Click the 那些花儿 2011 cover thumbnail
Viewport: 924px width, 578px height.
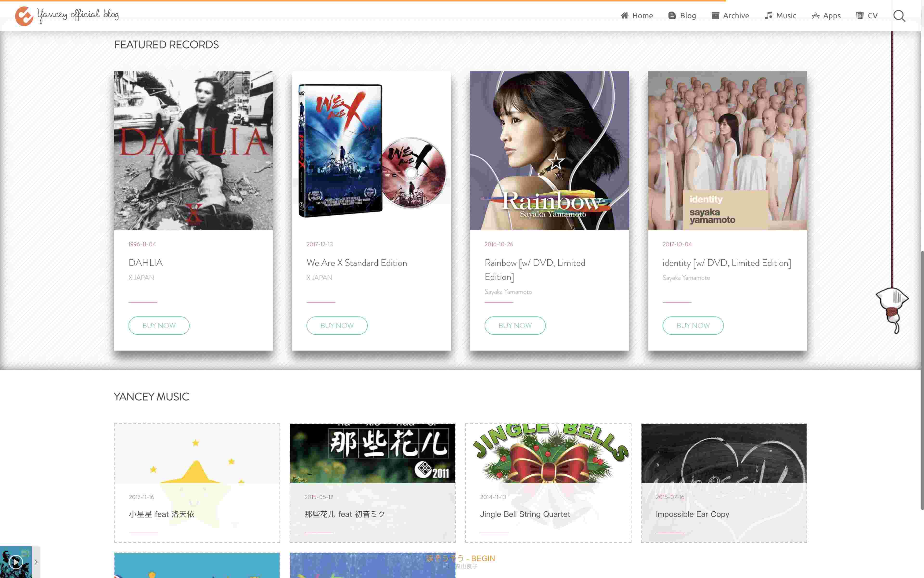click(x=373, y=453)
